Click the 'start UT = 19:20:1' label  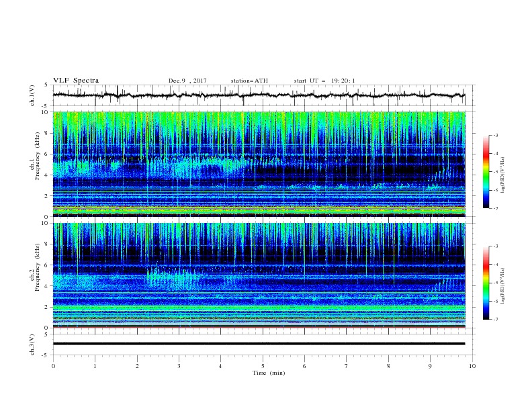[x=324, y=81]
